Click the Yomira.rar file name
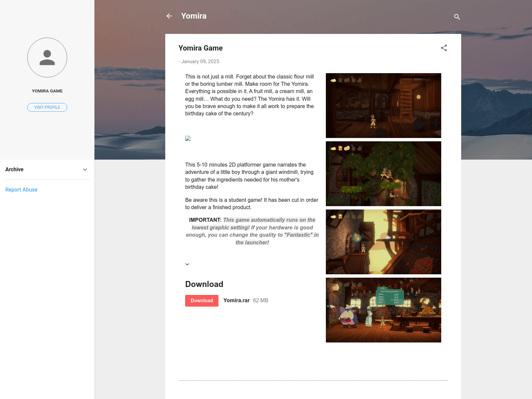The height and width of the screenshot is (399, 532). pos(236,301)
